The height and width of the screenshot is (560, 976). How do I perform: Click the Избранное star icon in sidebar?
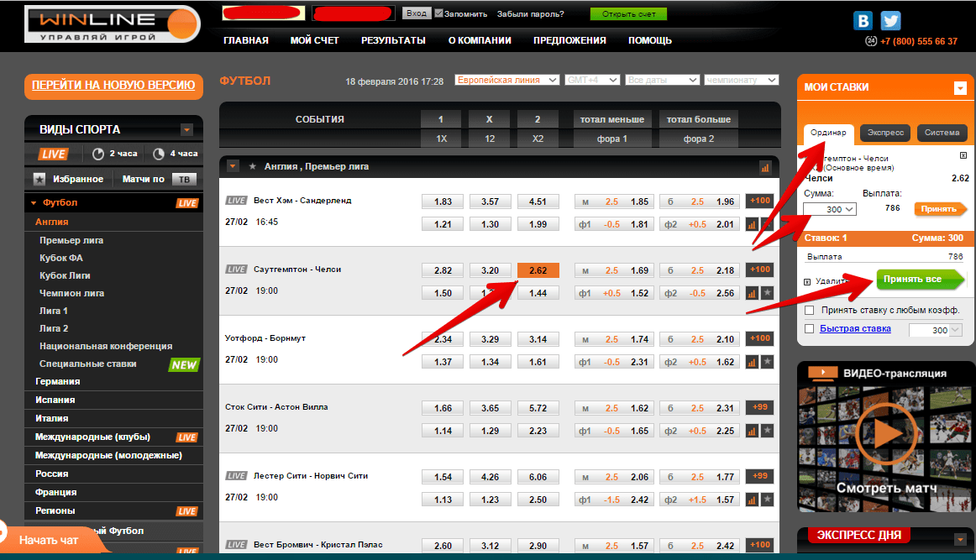coord(39,179)
